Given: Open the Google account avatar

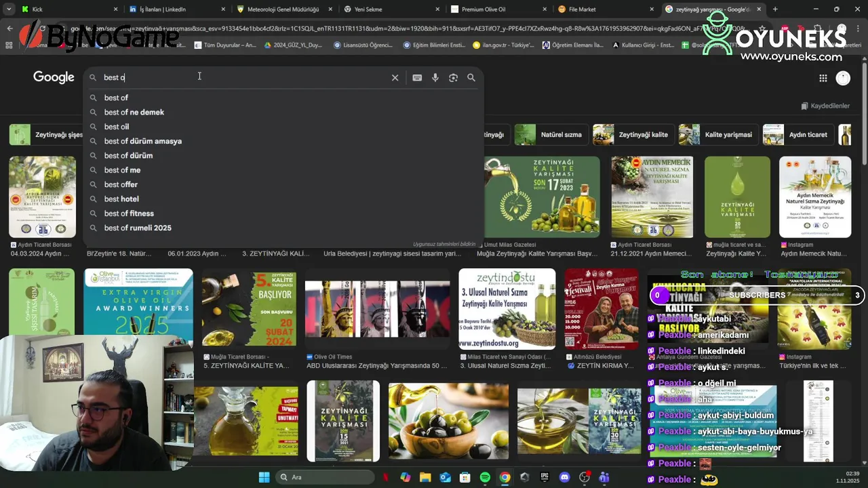Looking at the screenshot, I should pos(843,78).
